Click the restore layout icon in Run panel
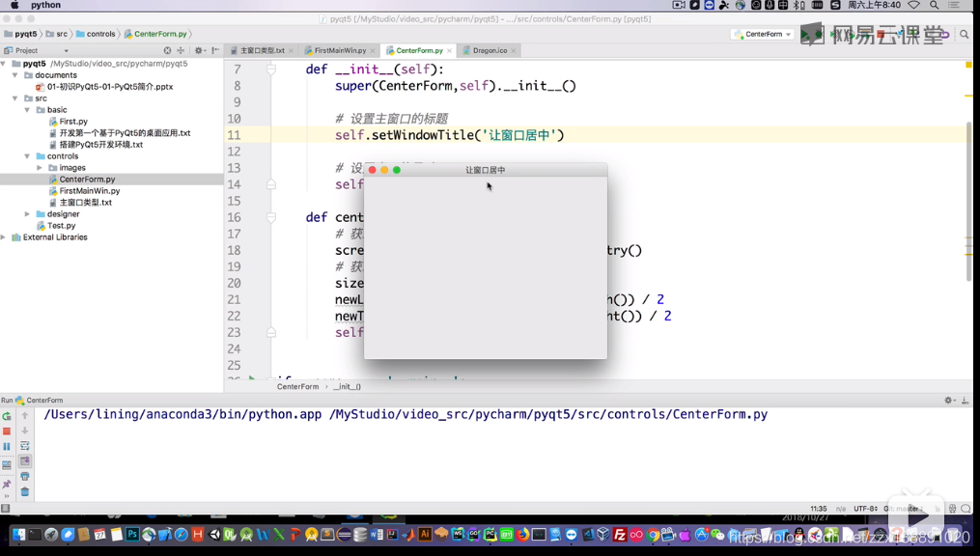This screenshot has width=980, height=556. tap(7, 465)
